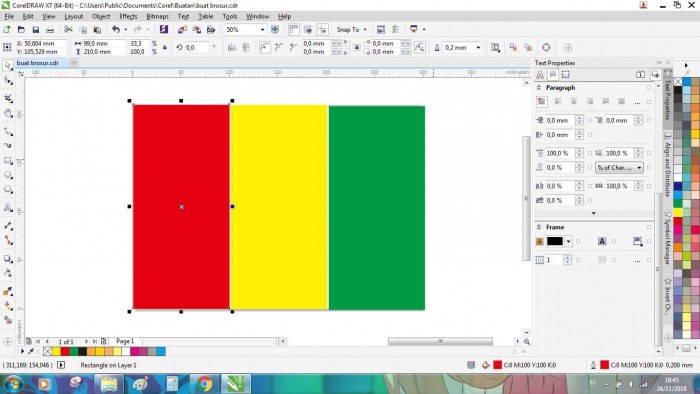The width and height of the screenshot is (700, 394).
Task: Cut selection with scissors icon
Action: pos(68,29)
